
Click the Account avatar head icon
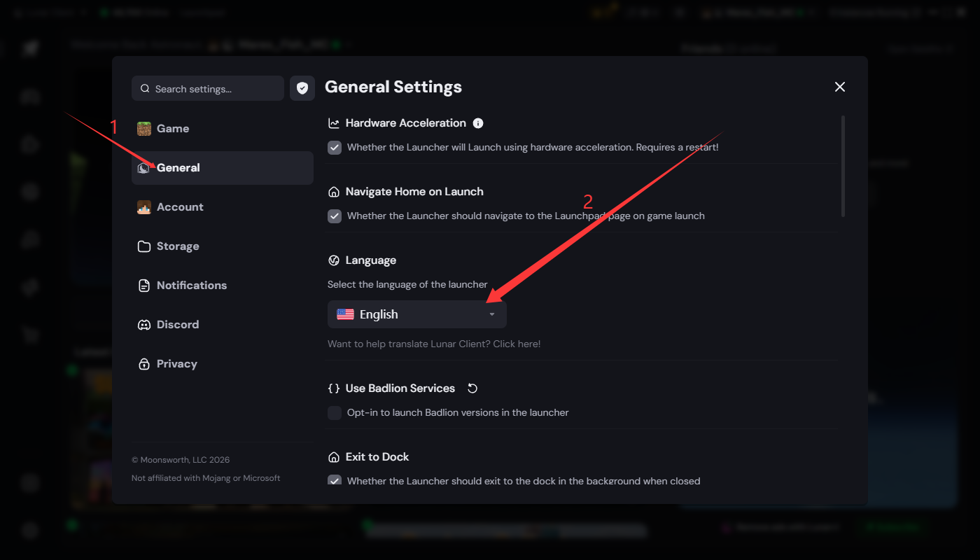click(x=144, y=207)
